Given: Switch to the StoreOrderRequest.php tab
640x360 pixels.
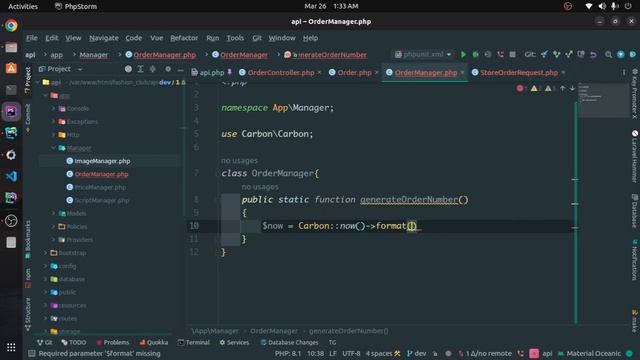Looking at the screenshot, I should (x=518, y=73).
